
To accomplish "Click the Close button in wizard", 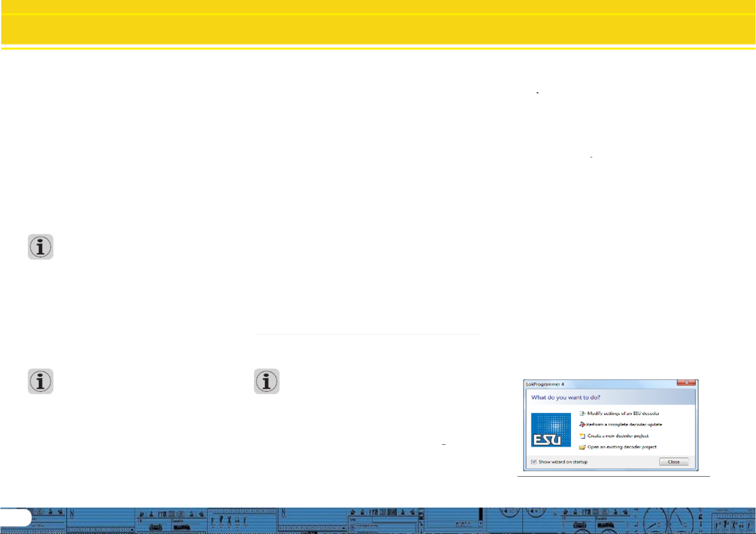I will pos(673,462).
